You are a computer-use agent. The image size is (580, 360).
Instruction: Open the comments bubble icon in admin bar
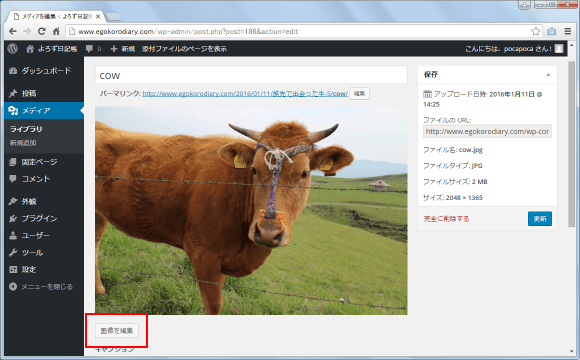click(90, 49)
